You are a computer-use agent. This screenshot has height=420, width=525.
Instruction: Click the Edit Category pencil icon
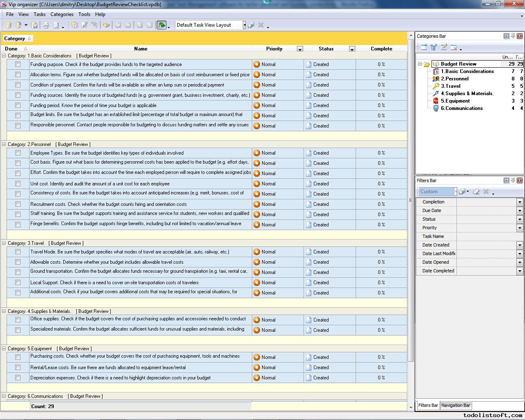(444, 48)
